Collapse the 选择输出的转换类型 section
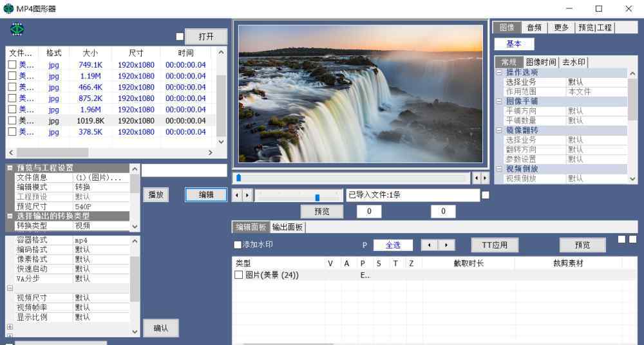 [x=10, y=216]
